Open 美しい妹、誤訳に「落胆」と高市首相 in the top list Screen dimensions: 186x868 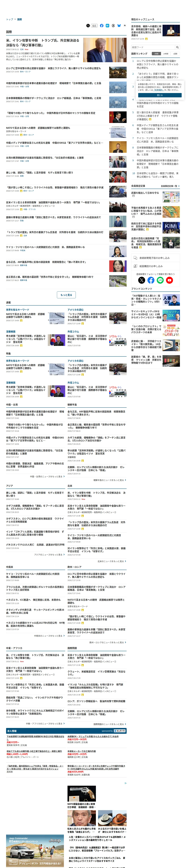(40, 173)
